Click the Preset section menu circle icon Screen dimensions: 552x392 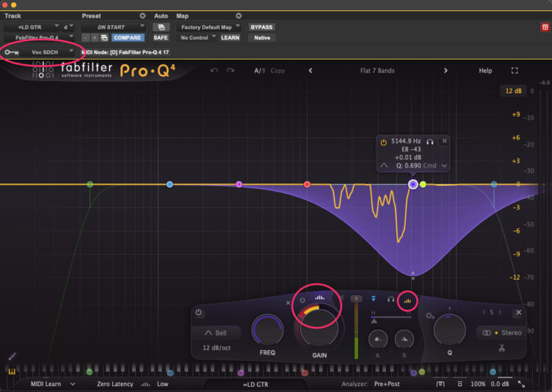[x=142, y=16]
